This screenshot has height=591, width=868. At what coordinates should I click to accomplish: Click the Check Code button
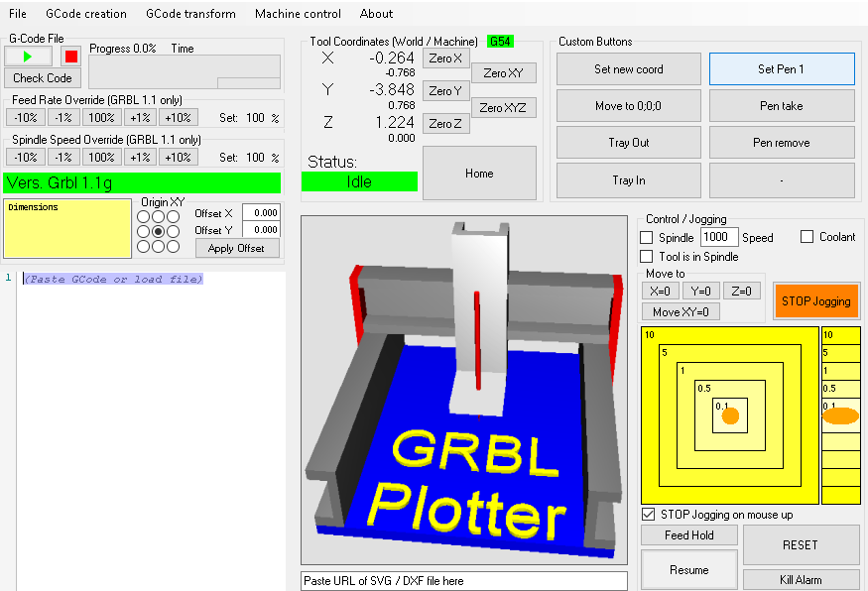(x=43, y=78)
